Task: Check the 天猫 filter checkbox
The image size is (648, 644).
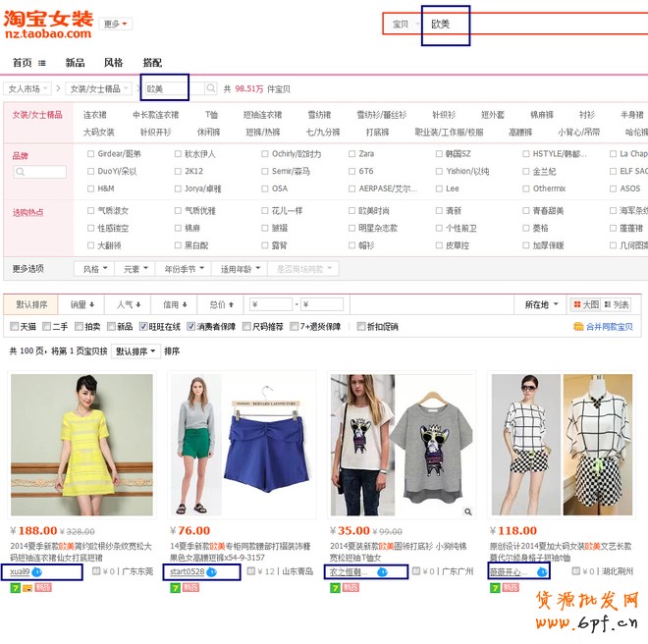Action: pyautogui.click(x=15, y=327)
